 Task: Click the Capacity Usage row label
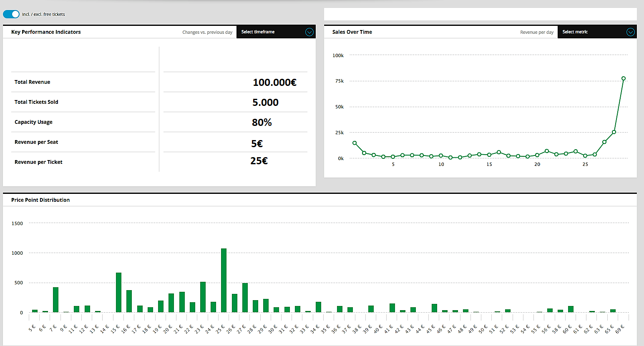tap(33, 122)
